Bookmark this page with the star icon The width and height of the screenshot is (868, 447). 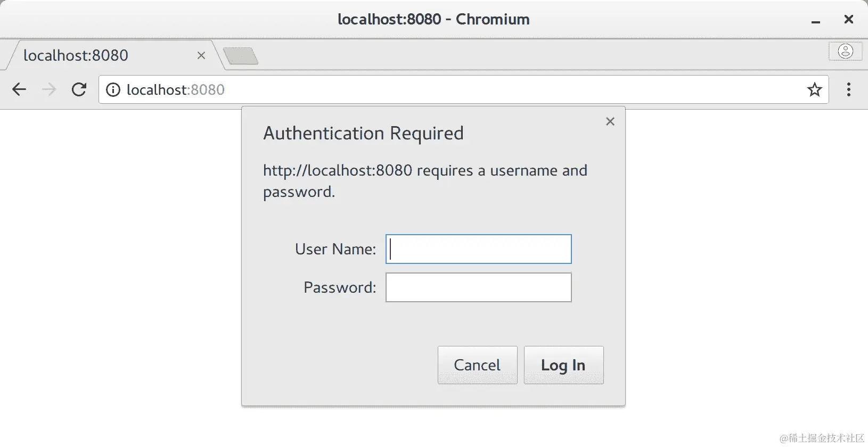(x=814, y=89)
